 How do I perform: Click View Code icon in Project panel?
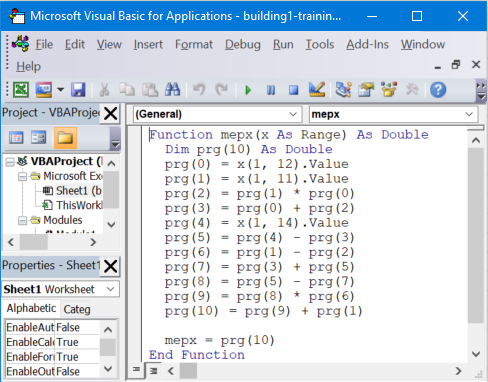pos(16,138)
